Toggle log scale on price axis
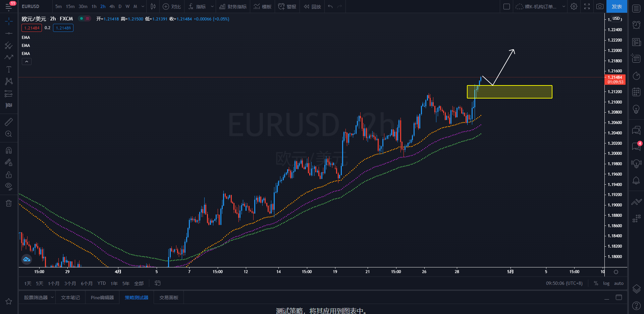This screenshot has width=644, height=314. click(606, 283)
